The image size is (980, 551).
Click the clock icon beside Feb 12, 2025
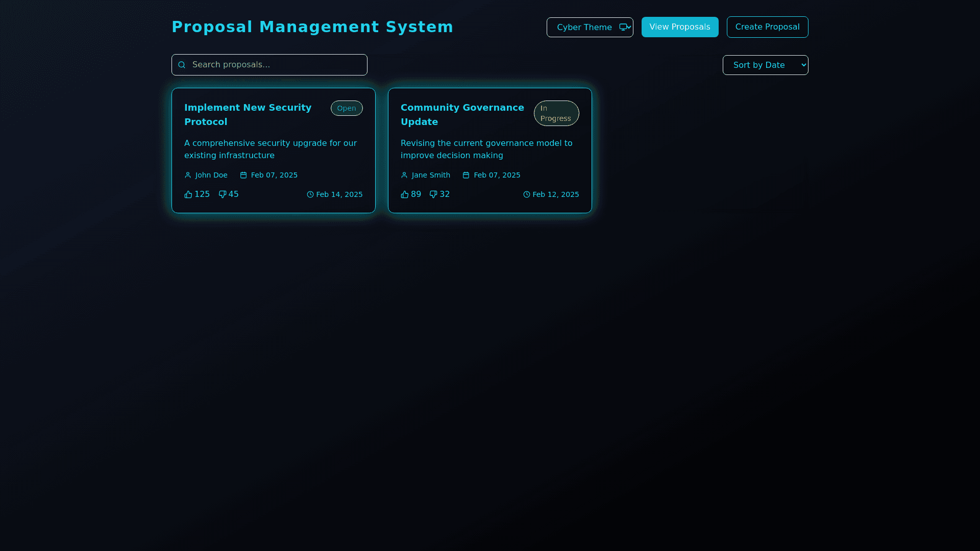point(527,194)
